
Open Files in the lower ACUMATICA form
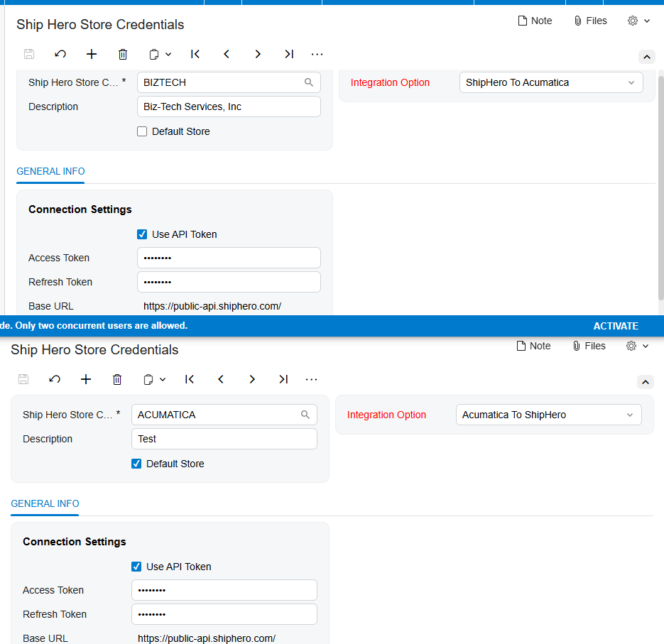click(589, 346)
